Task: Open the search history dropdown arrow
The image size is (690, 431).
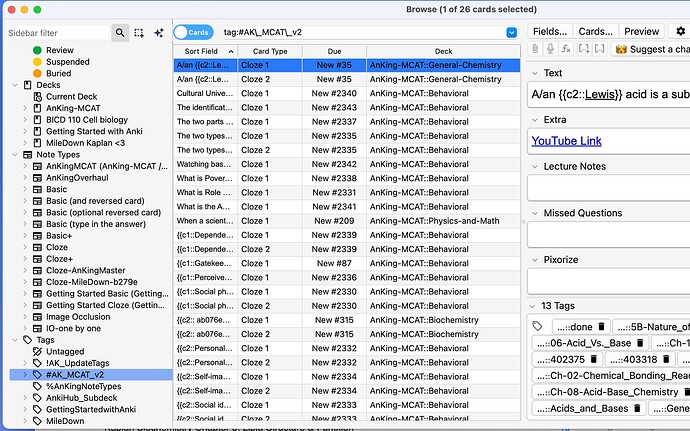Action: (x=511, y=33)
